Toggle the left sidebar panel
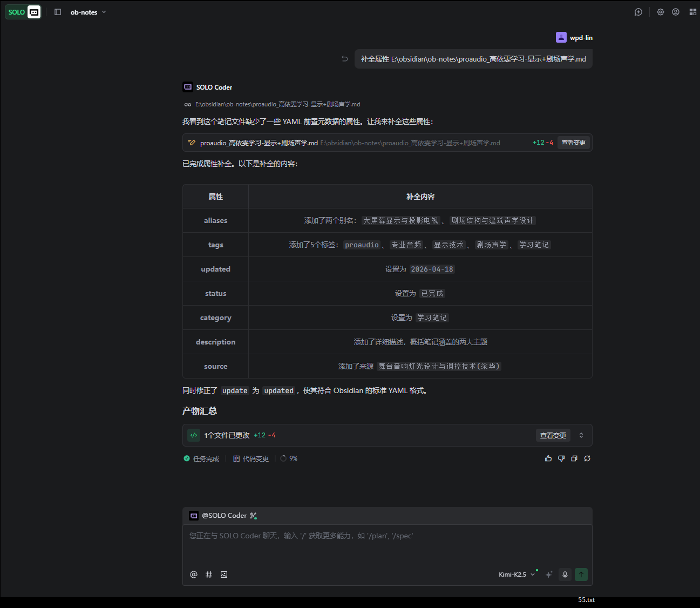The image size is (700, 608). point(58,12)
